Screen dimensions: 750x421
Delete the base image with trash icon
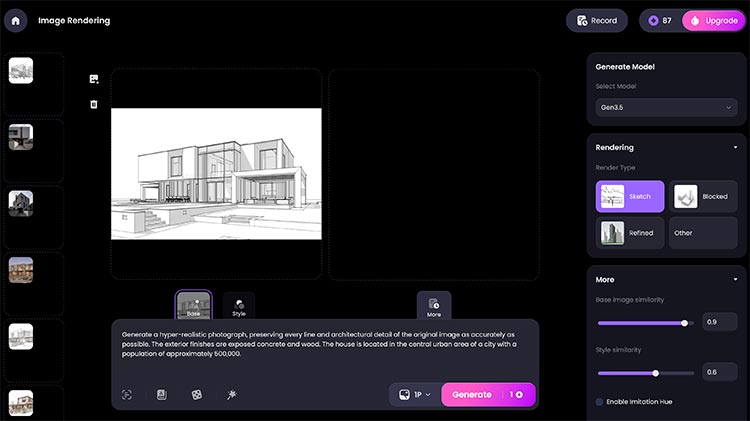click(94, 104)
